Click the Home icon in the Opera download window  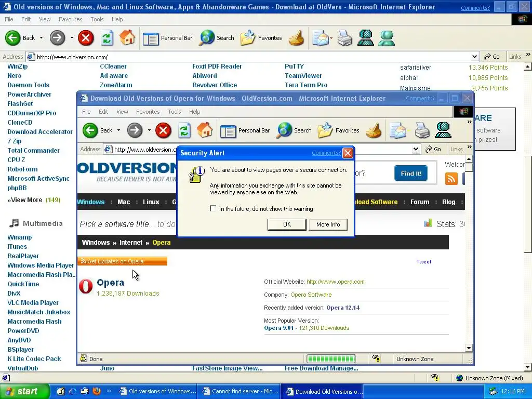pos(205,130)
